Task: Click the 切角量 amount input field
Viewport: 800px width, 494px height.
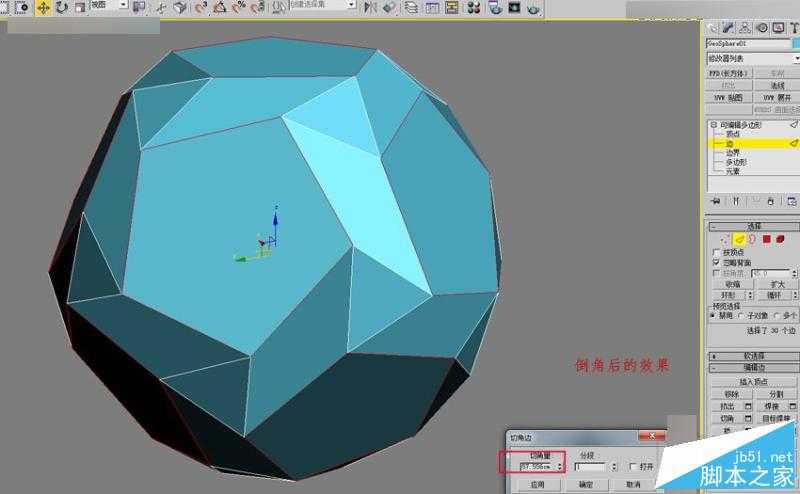Action: [x=538, y=466]
